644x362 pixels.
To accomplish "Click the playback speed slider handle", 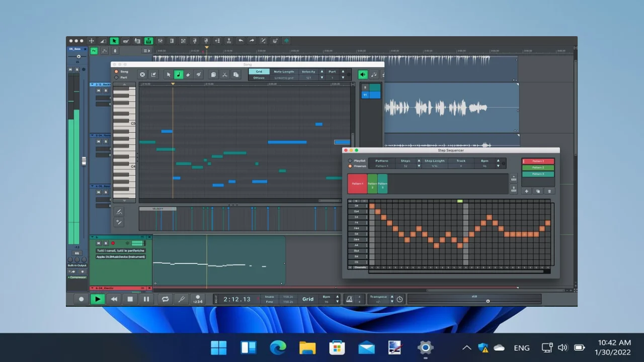I will (488, 301).
